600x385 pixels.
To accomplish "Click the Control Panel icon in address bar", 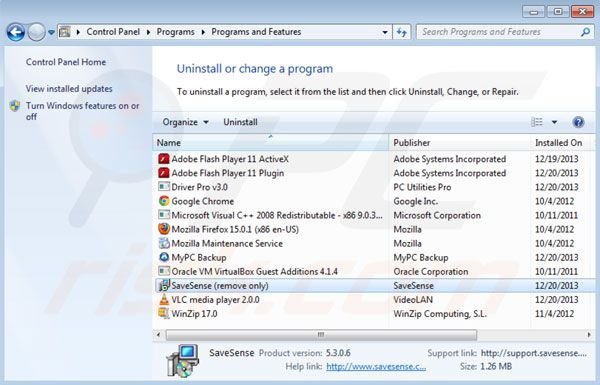I will pyautogui.click(x=65, y=32).
